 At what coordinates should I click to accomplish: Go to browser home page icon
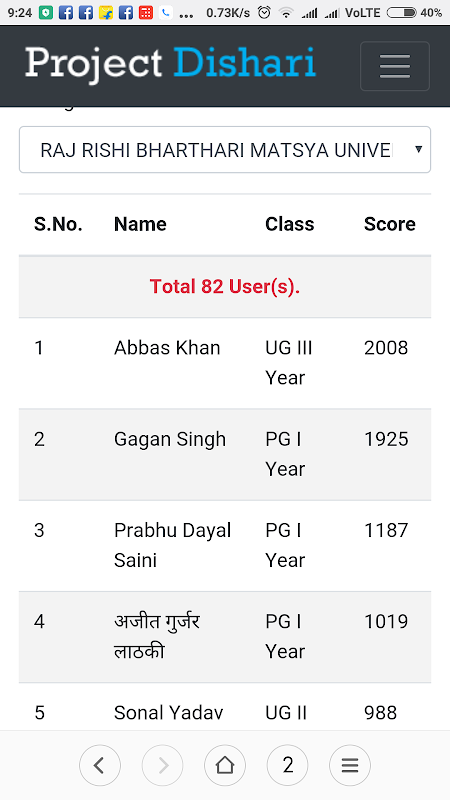(x=225, y=765)
